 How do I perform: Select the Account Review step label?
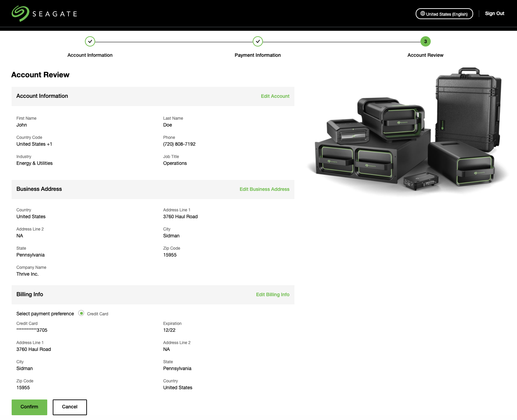tap(425, 55)
